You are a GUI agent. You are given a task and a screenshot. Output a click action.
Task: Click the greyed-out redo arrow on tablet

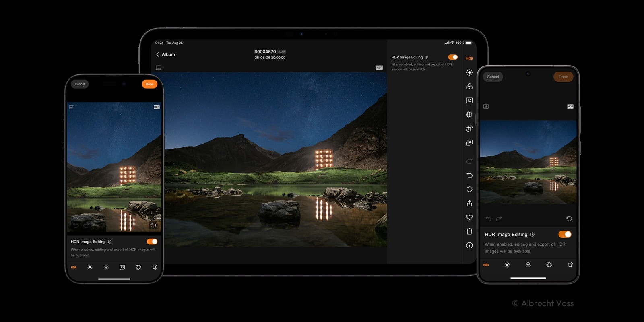pyautogui.click(x=469, y=161)
